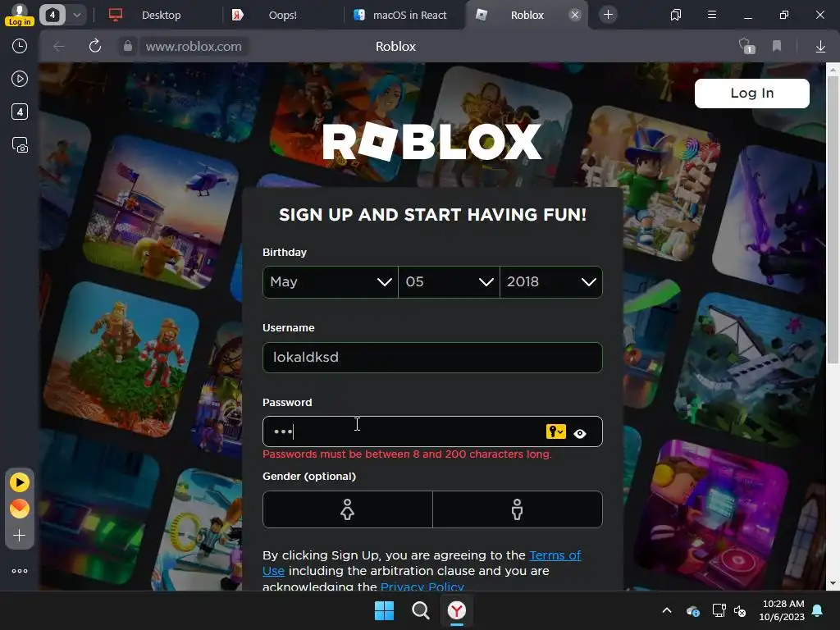Switch to the macOS in React tab
This screenshot has width=840, height=630.
tap(403, 15)
